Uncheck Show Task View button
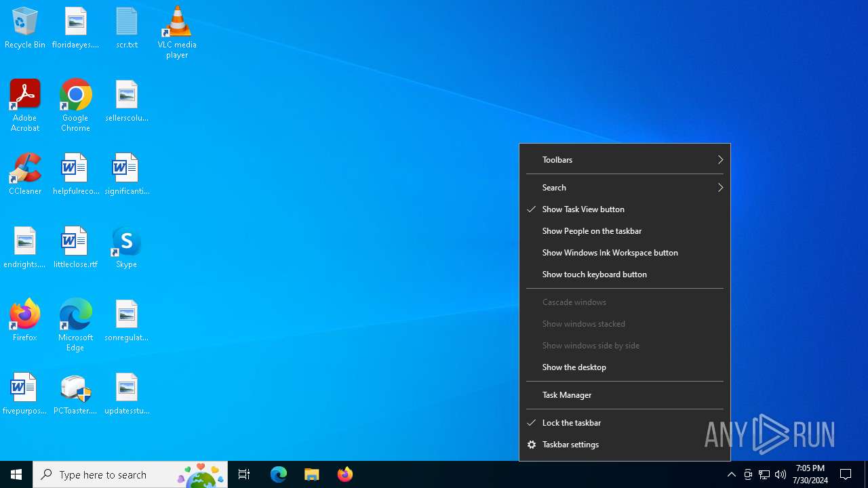The image size is (868, 488). coord(625,209)
